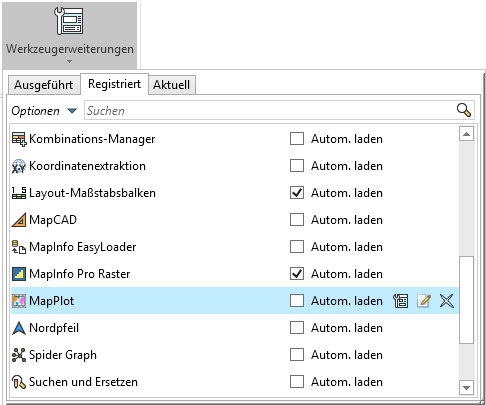The width and height of the screenshot is (486, 405).
Task: Enable Autom. laden for MapInfo EasyLoader
Action: (297, 247)
